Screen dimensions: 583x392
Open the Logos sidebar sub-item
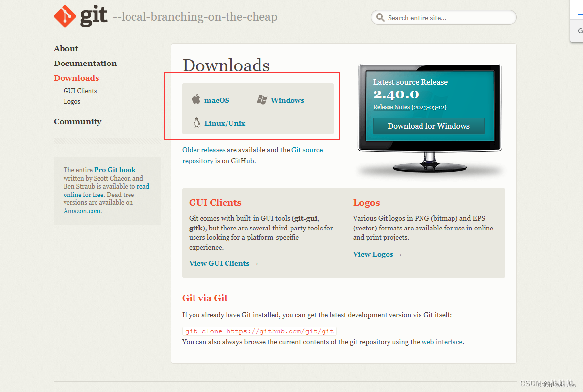click(x=72, y=101)
